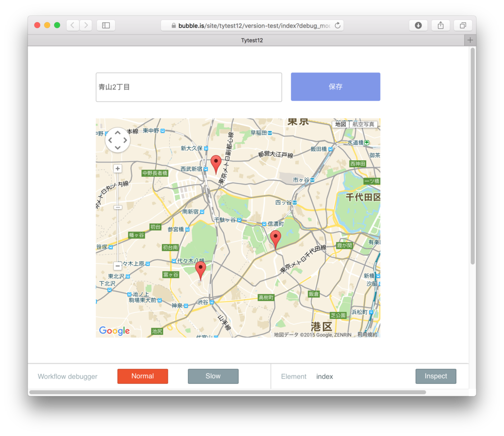Screen dimensions: 504x436
Task: Click the 芝公園 green label
Action: point(338,315)
